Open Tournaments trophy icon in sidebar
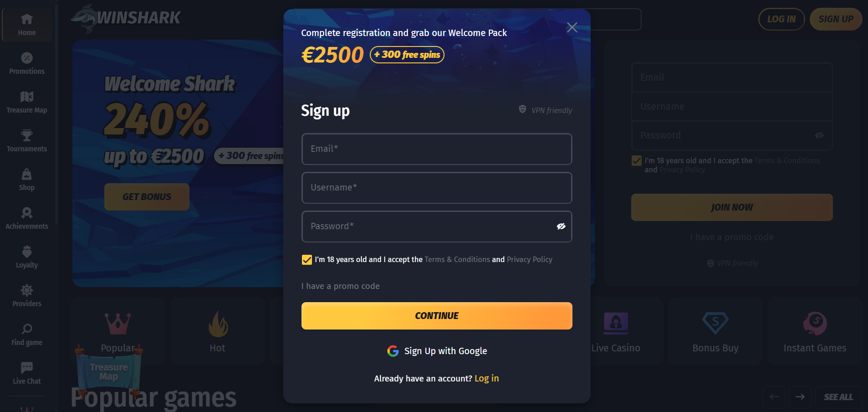This screenshot has width=868, height=412. 27,135
